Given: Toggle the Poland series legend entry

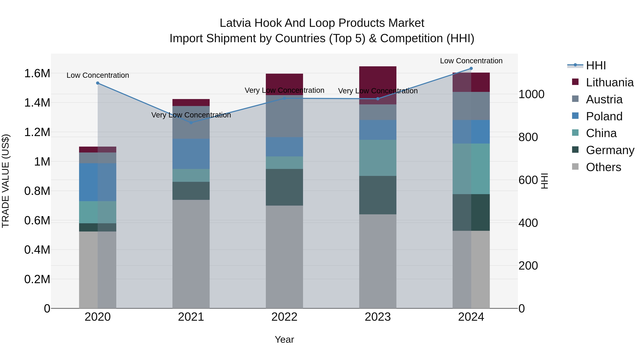Looking at the screenshot, I should pyautogui.click(x=597, y=116).
